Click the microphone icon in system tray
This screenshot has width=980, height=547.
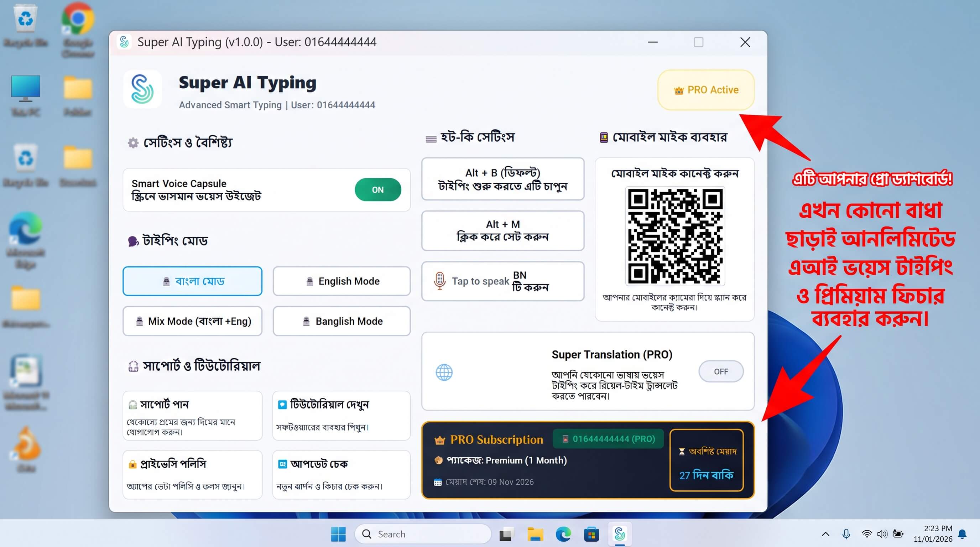pyautogui.click(x=846, y=534)
